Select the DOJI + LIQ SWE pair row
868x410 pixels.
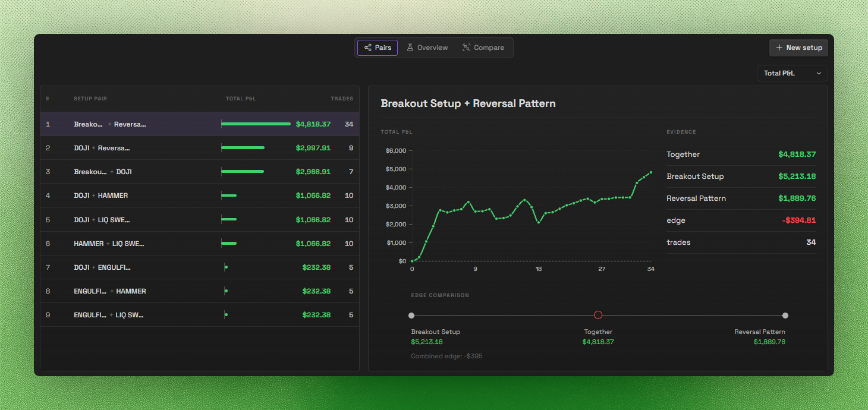pyautogui.click(x=200, y=220)
